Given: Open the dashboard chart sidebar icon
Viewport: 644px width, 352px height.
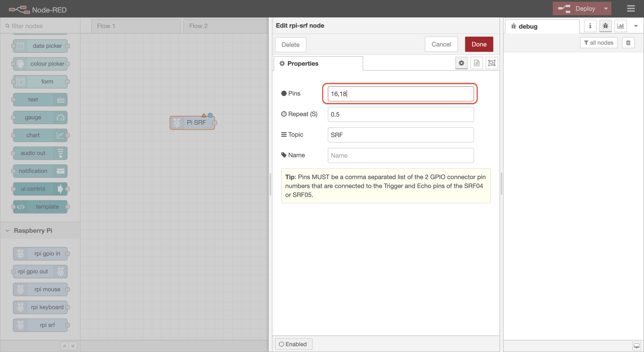Looking at the screenshot, I should 621,26.
